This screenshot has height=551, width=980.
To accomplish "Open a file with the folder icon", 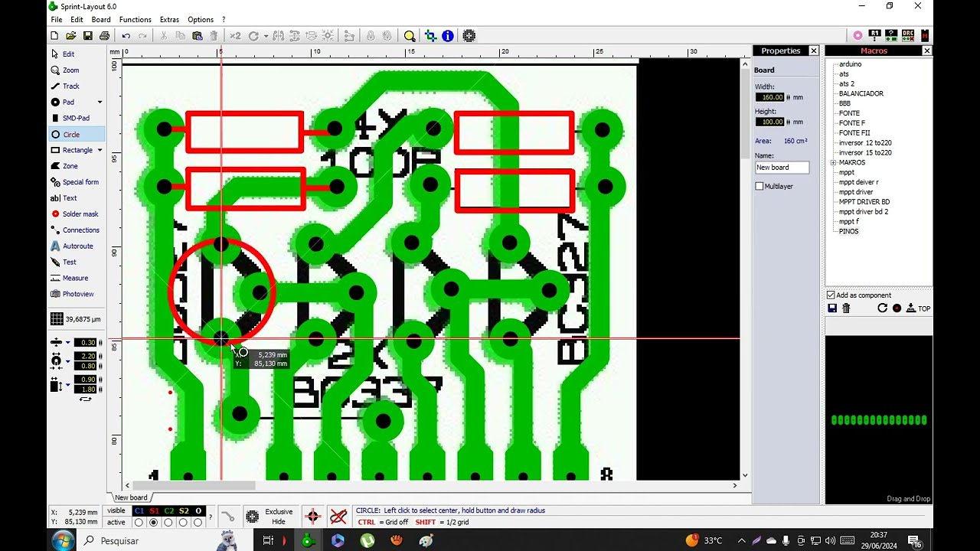I will click(x=71, y=35).
